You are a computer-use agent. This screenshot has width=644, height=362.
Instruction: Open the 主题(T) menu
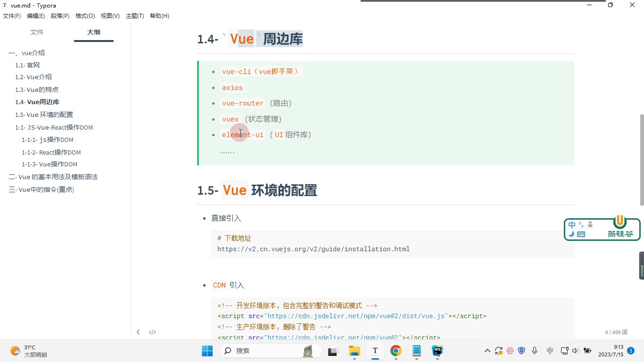(x=135, y=16)
